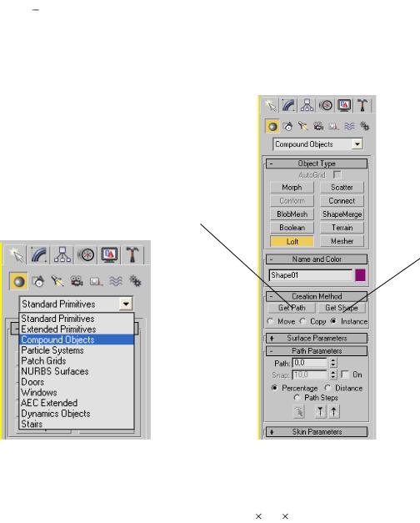Viewport: 420px width, 523px height.
Task: Click the Pick Shape arrow icon
Action: coord(299,412)
